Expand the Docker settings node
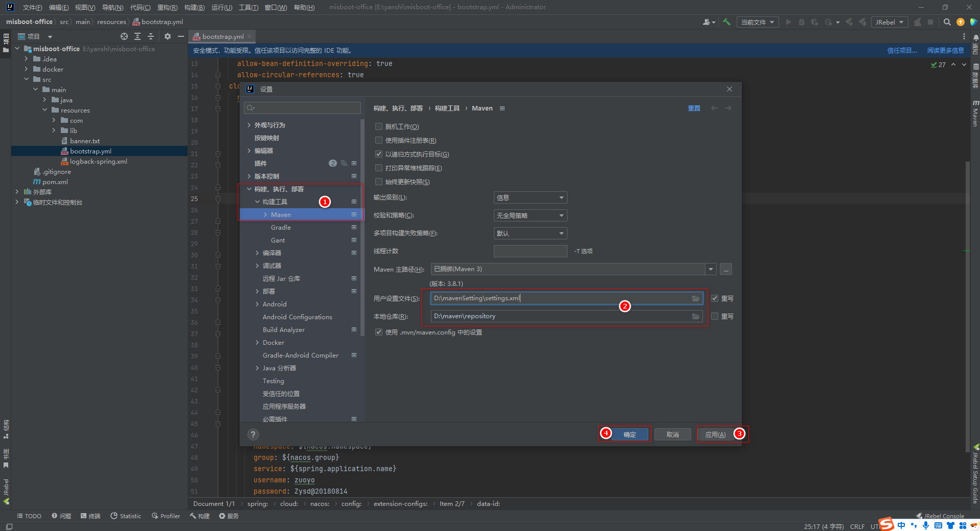This screenshot has height=531, width=980. (x=257, y=342)
